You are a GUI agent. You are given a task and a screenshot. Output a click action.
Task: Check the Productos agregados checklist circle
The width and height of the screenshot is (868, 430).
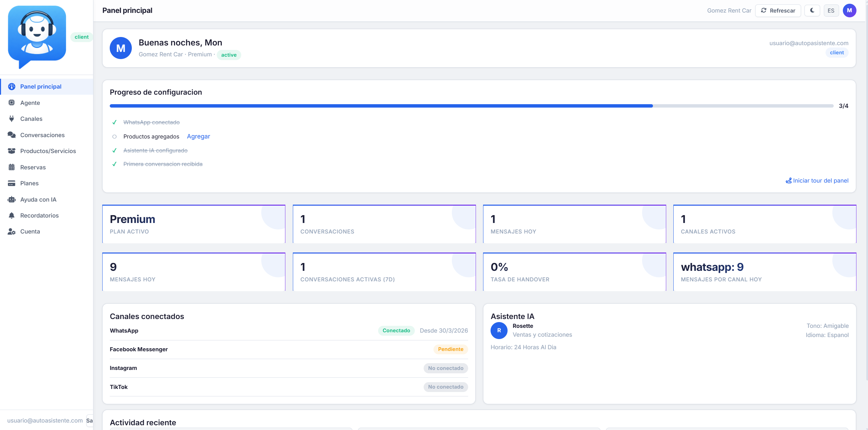[114, 136]
